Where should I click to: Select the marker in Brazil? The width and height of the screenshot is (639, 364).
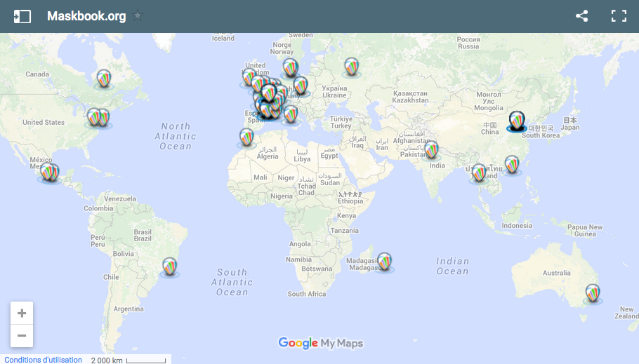(169, 267)
